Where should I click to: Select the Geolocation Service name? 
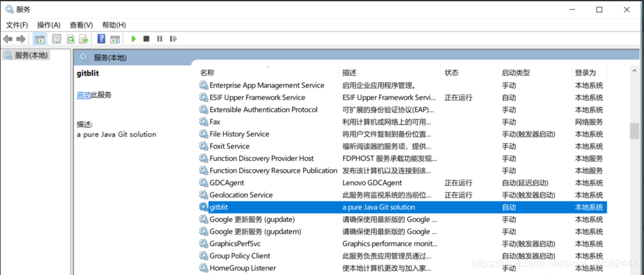click(241, 195)
